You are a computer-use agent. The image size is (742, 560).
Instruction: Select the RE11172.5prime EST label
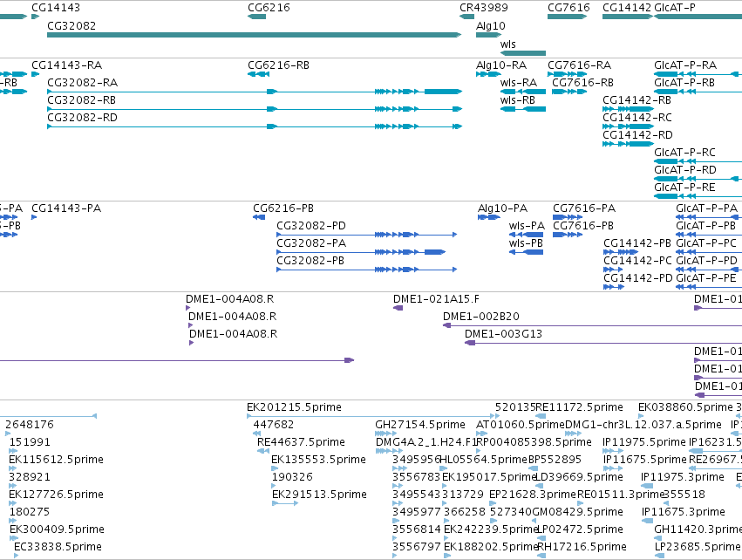579,407
